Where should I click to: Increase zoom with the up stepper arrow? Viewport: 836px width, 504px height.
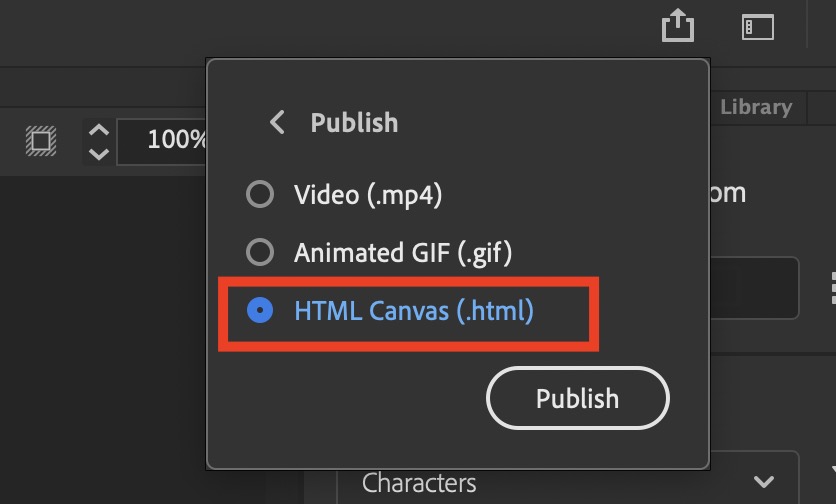coord(99,130)
